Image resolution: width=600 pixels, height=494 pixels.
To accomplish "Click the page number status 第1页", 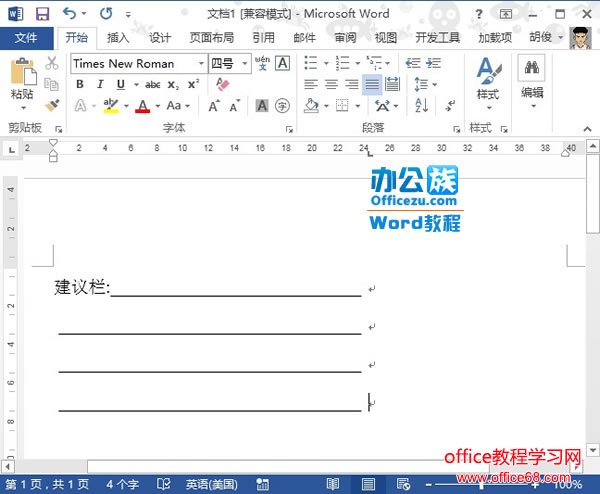I will click(47, 484).
